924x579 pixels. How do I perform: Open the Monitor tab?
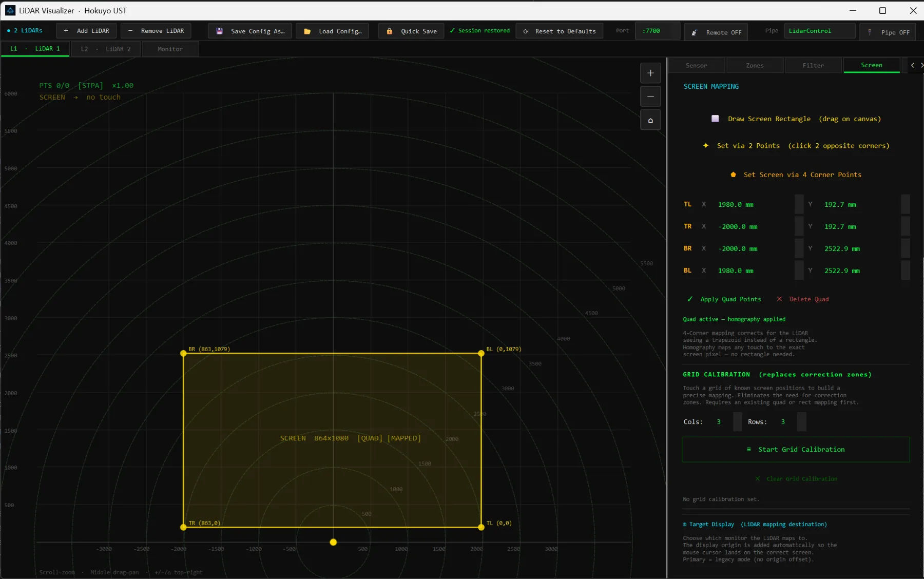click(170, 49)
